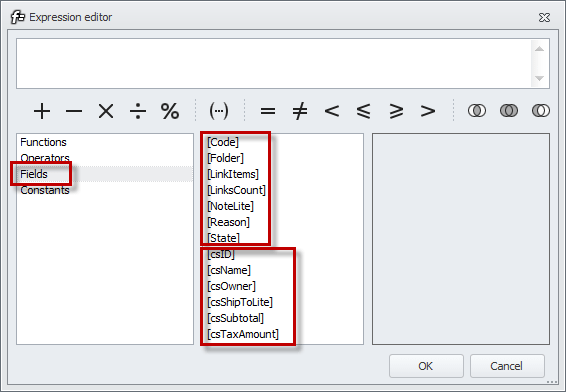Image resolution: width=566 pixels, height=392 pixels.
Task: Insert the minus operator
Action: [x=74, y=111]
